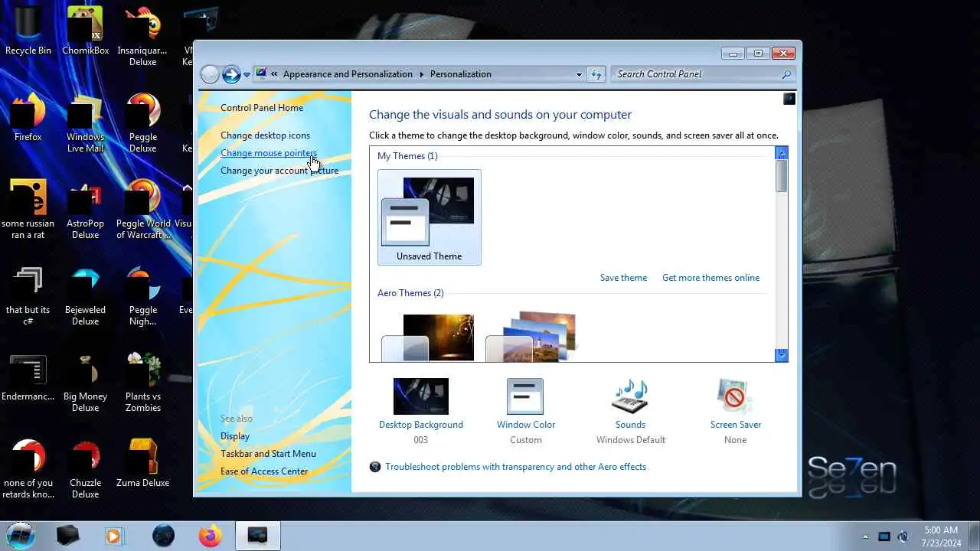Select the 'none of you' desktop icon
The height and width of the screenshot is (551, 980).
(x=28, y=468)
